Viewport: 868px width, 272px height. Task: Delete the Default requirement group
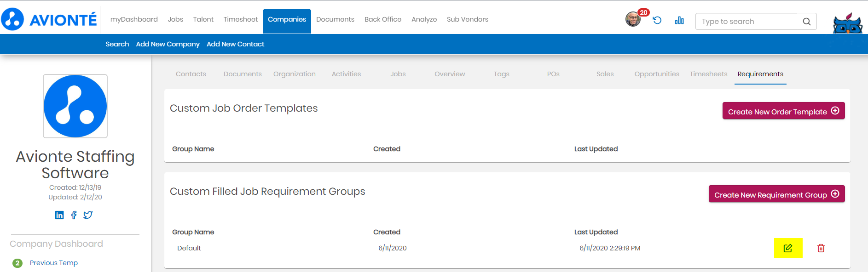(x=821, y=248)
